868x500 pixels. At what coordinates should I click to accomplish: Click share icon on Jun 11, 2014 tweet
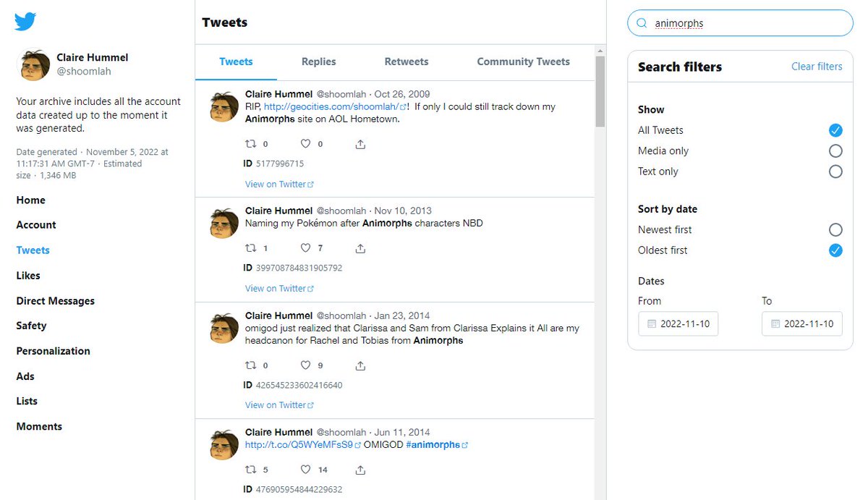click(360, 470)
